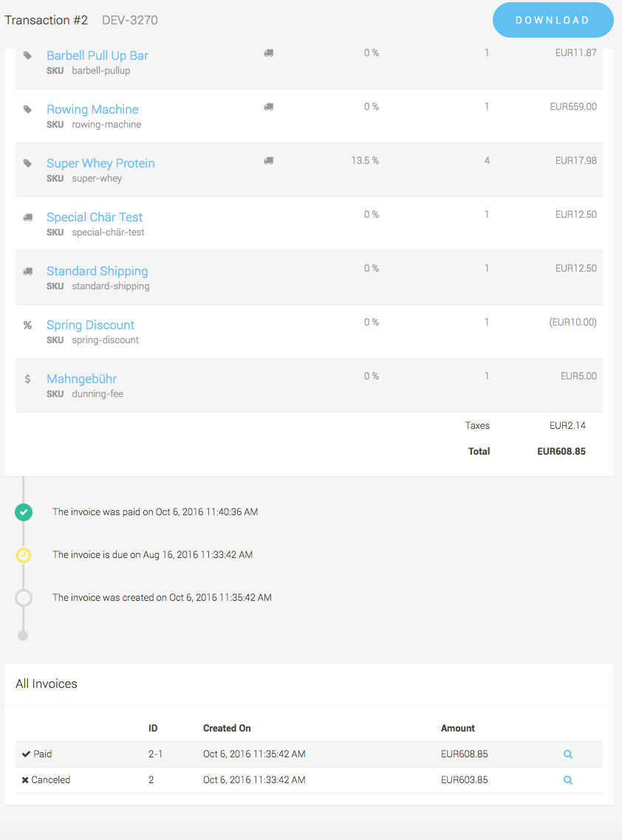The image size is (622, 840).
Task: Click the Standard Shipping link
Action: [x=97, y=272]
